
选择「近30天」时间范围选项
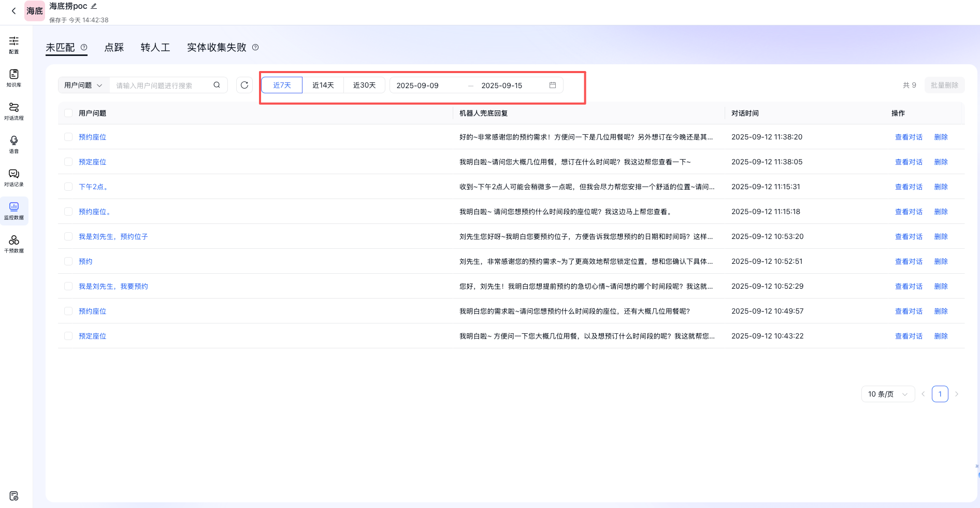tap(364, 84)
